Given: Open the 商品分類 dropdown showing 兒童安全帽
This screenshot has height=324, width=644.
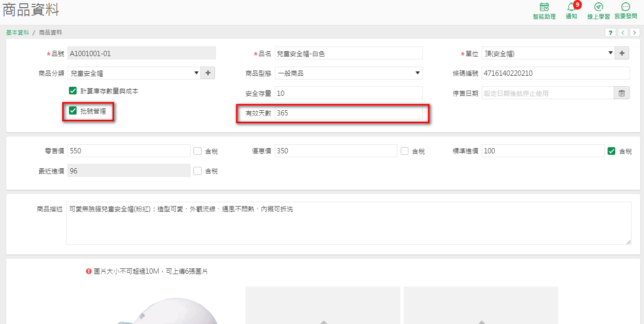Looking at the screenshot, I should (134, 73).
